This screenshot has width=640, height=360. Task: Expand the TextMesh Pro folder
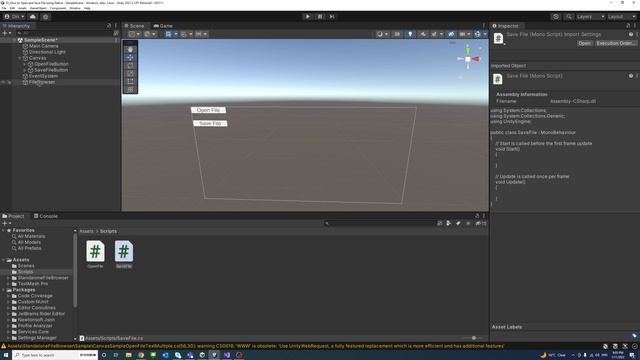[8, 284]
